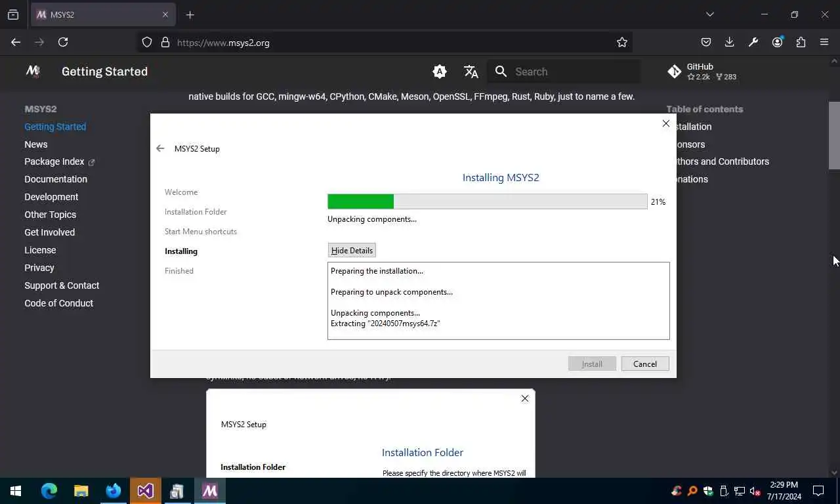Viewport: 840px width, 504px height.
Task: Open the Privacy sidebar link
Action: click(39, 268)
